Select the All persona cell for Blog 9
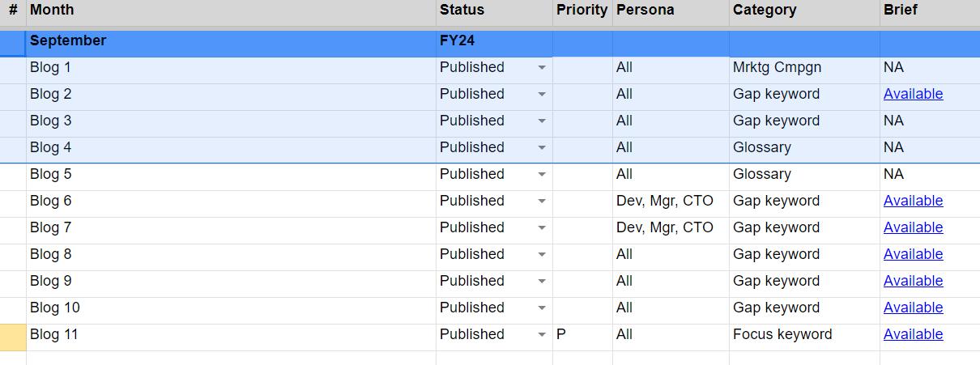The width and height of the screenshot is (980, 365). click(x=671, y=284)
